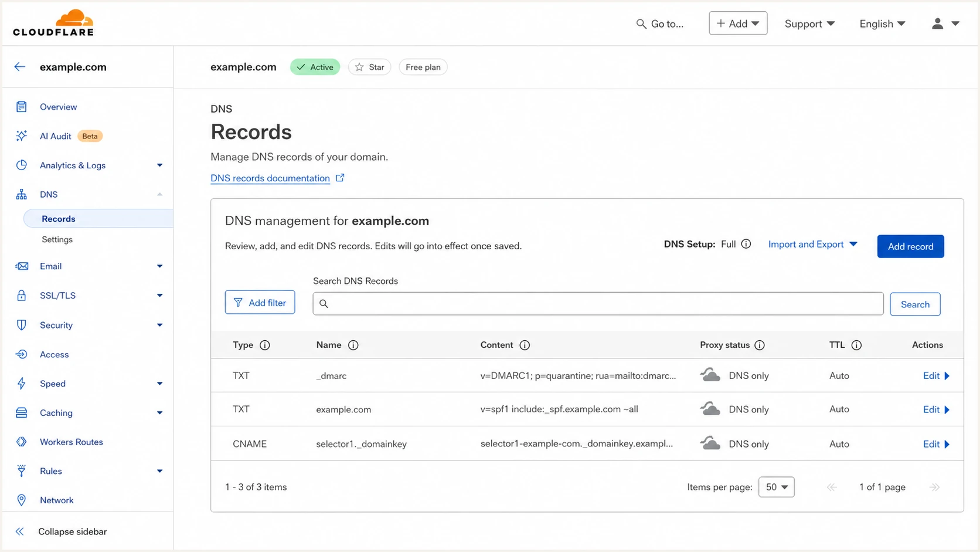Click into Search DNS Records field
Screen dimensions: 980x552
pyautogui.click(x=598, y=304)
